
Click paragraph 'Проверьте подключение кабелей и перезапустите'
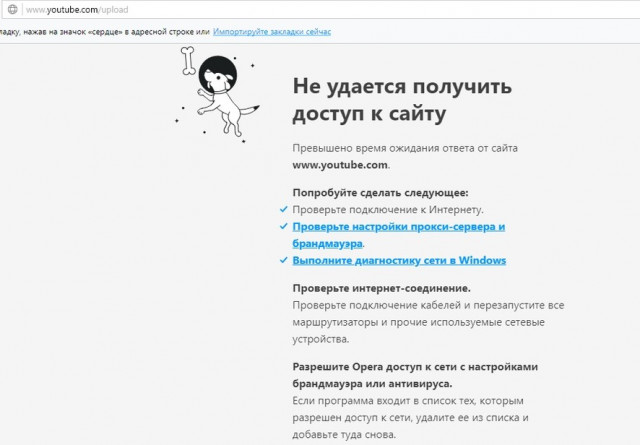(428, 322)
